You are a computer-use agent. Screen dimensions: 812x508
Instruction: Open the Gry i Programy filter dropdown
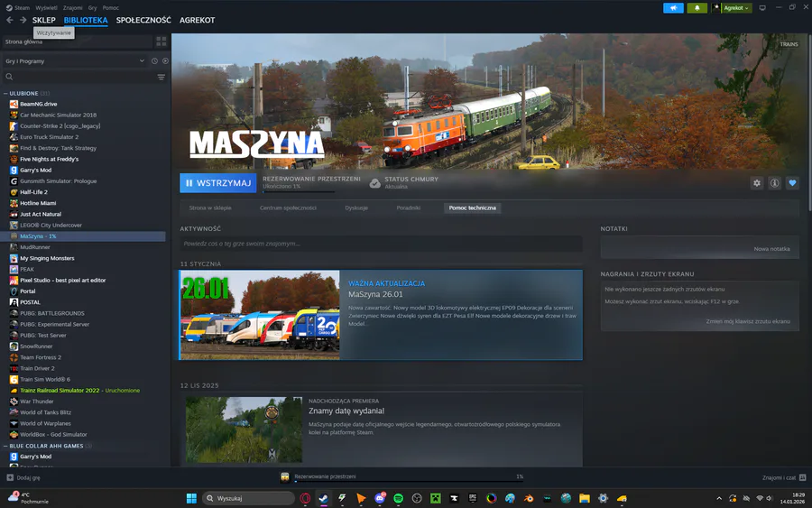click(x=75, y=61)
